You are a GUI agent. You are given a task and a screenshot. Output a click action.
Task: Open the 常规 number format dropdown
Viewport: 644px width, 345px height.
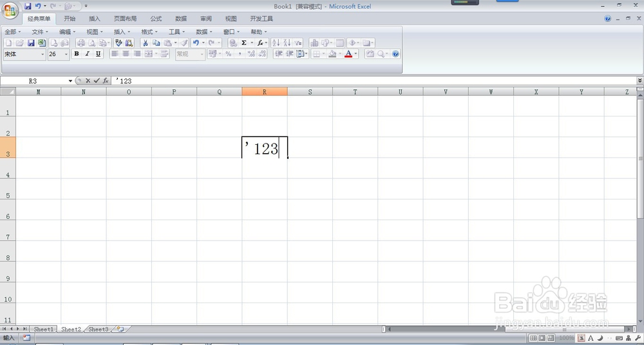pos(202,54)
